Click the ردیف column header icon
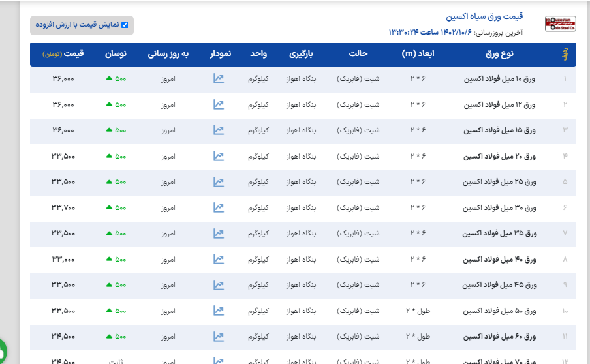 565,54
